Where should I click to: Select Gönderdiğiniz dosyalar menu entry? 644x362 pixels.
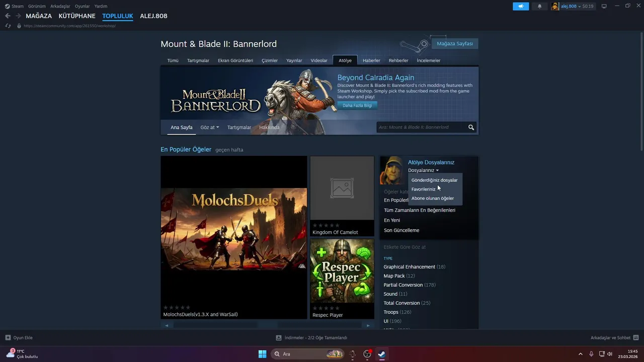(435, 180)
